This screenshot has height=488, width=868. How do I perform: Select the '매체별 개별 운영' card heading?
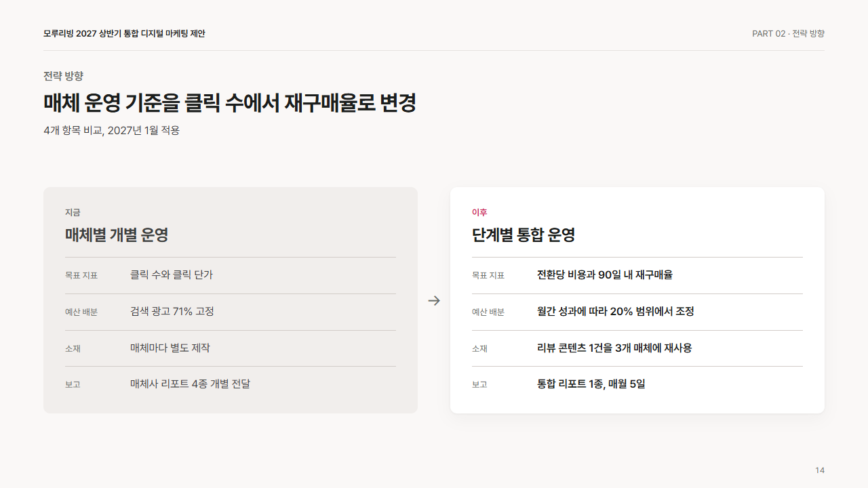117,235
